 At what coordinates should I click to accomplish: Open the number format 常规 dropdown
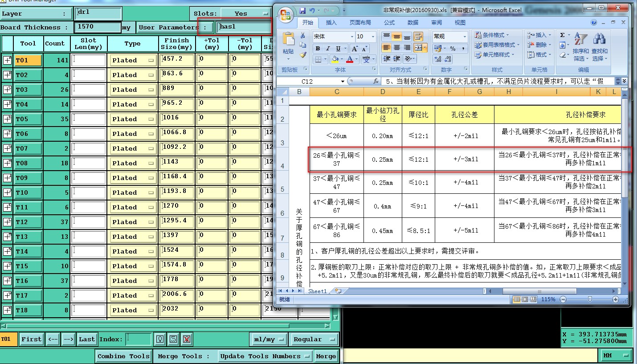tap(465, 37)
